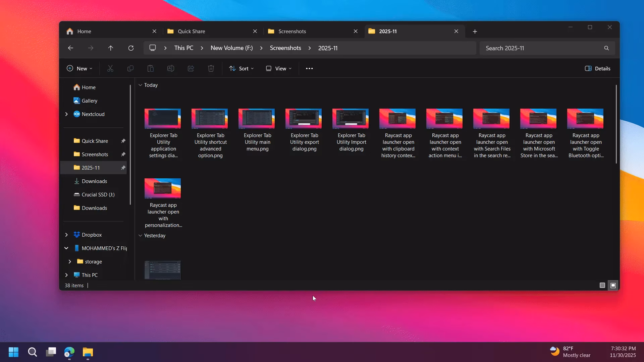
Task: Switch to details list view in the status bar
Action: [x=602, y=285]
